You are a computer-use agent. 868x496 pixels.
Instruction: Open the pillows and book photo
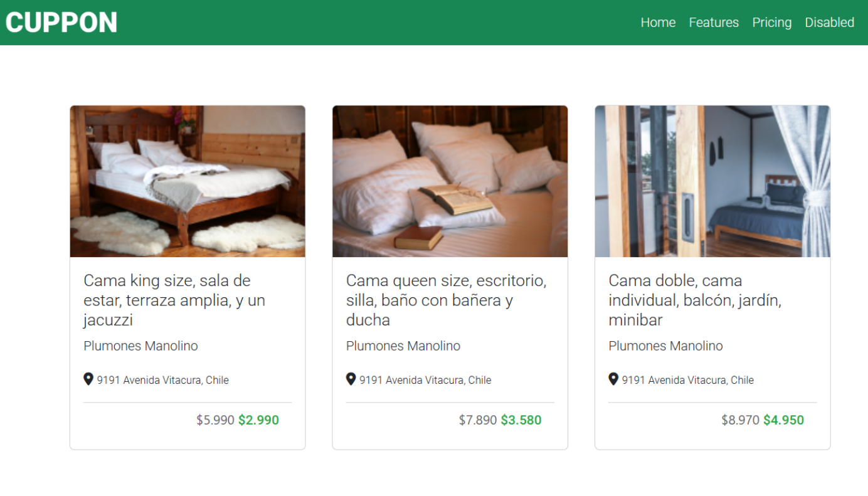point(450,181)
